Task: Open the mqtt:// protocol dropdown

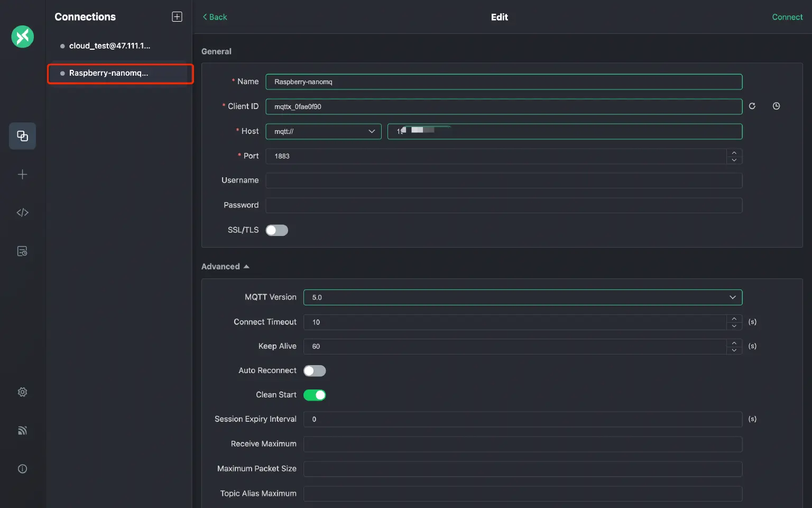Action: pos(323,131)
